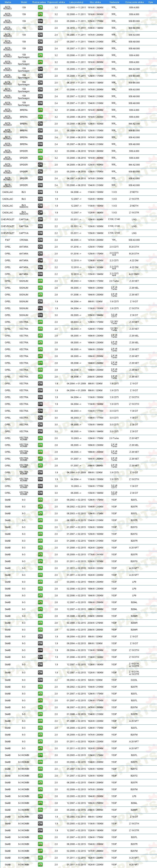Click diesel icon for Vectra Kombi Y 30 DT

(40, 486)
